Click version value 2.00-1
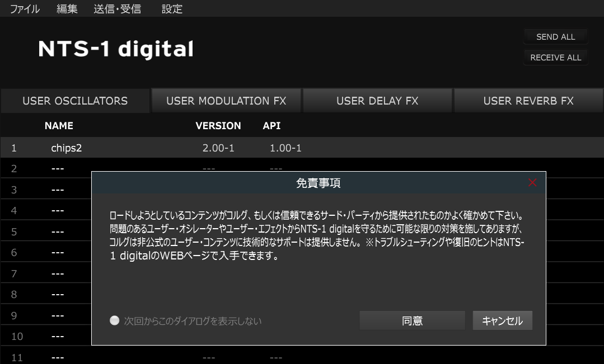The image size is (604, 364). point(218,148)
